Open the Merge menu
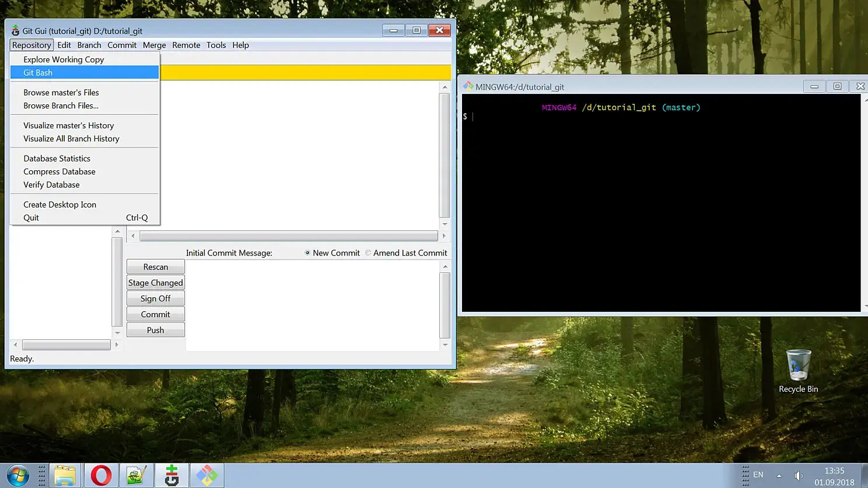The image size is (868, 488). (155, 45)
